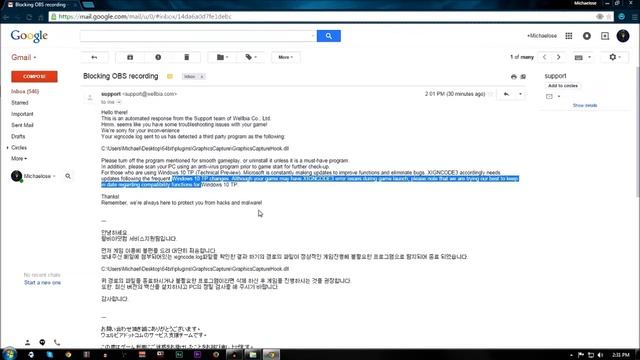Screen dimensions: 640x360
Task: Open Michaelose chat status dropdown
Action: click(39, 176)
